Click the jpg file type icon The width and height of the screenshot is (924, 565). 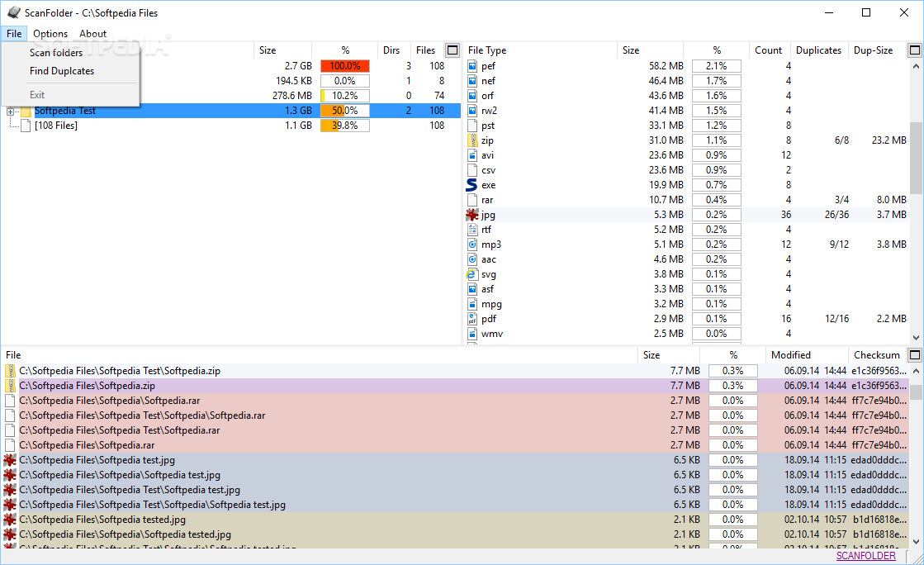(472, 215)
